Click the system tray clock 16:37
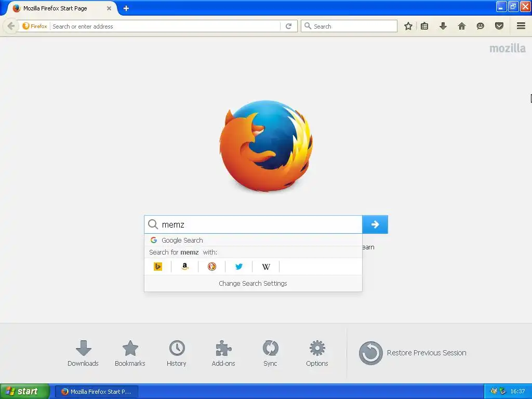 click(517, 392)
